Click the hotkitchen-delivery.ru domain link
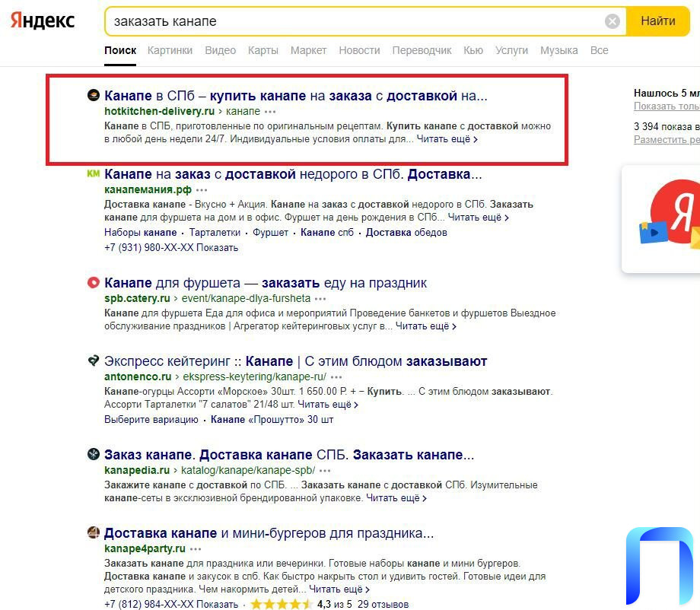 pos(159,111)
